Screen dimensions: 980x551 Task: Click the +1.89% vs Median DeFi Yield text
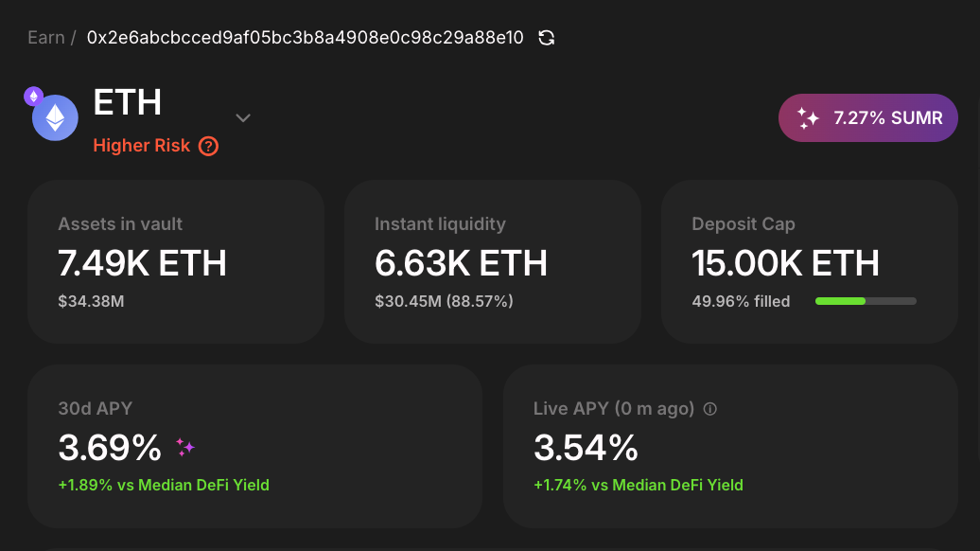pyautogui.click(x=164, y=485)
